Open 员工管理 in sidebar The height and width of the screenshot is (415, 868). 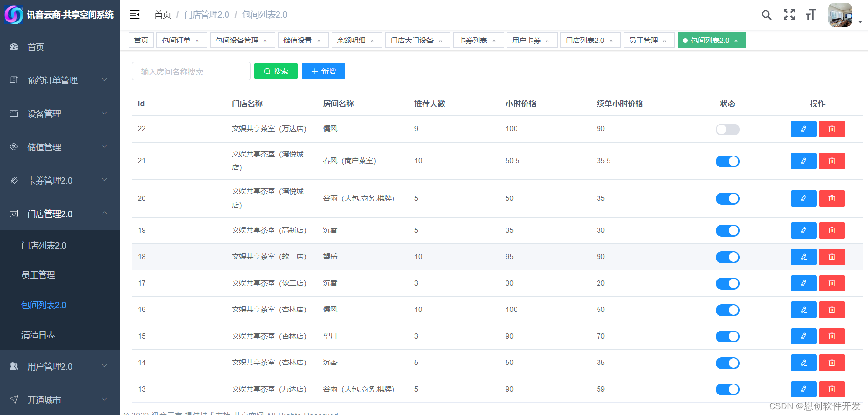[x=60, y=275]
